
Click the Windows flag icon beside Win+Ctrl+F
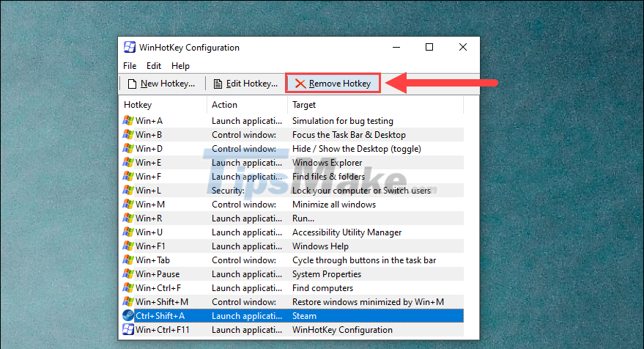click(128, 288)
